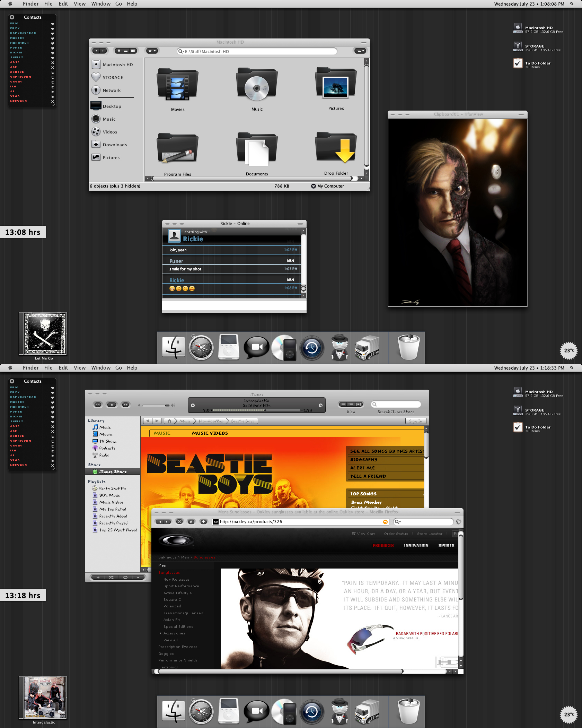Viewport: 582px width, 728px height.
Task: Switch iTunes to Cover Flow view
Action: pyautogui.click(x=359, y=405)
